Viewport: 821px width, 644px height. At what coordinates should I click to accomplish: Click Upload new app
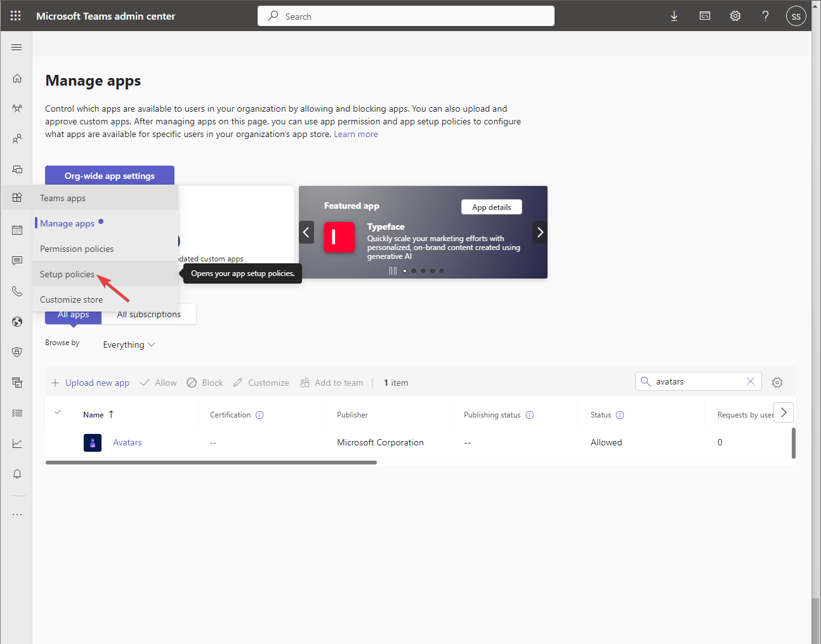[x=90, y=383]
